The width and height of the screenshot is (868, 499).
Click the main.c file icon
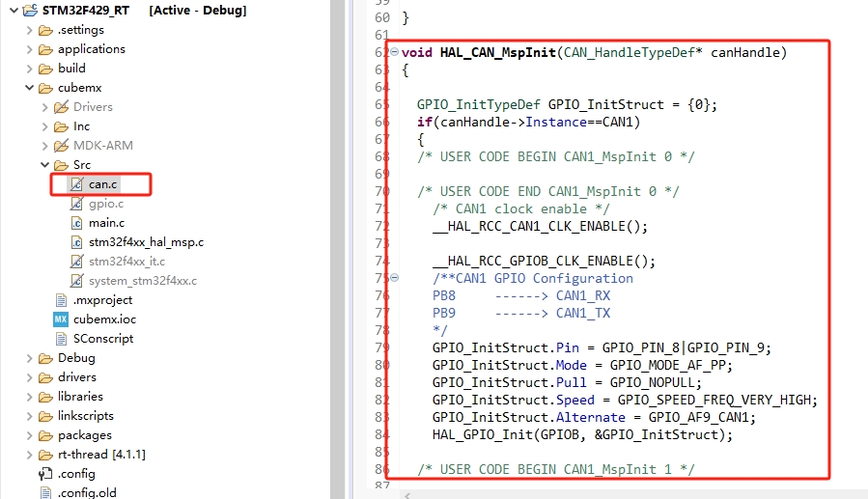pyautogui.click(x=76, y=223)
